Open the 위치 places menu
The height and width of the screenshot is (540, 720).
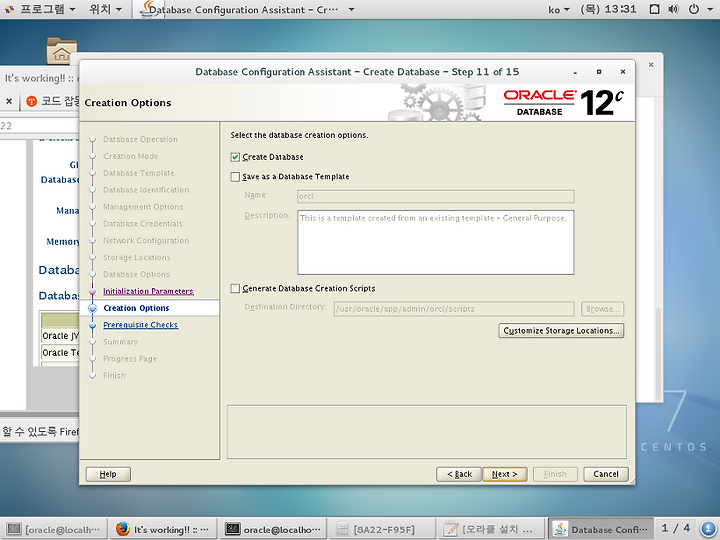point(106,9)
